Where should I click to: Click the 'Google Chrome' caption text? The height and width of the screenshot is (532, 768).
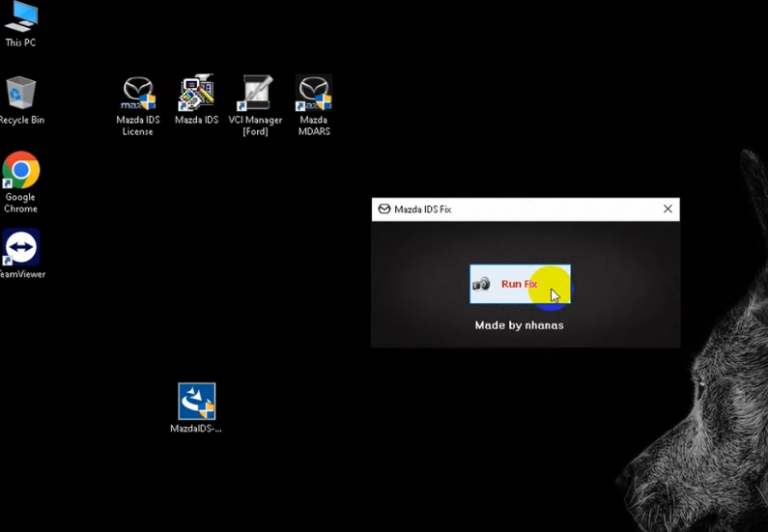21,203
